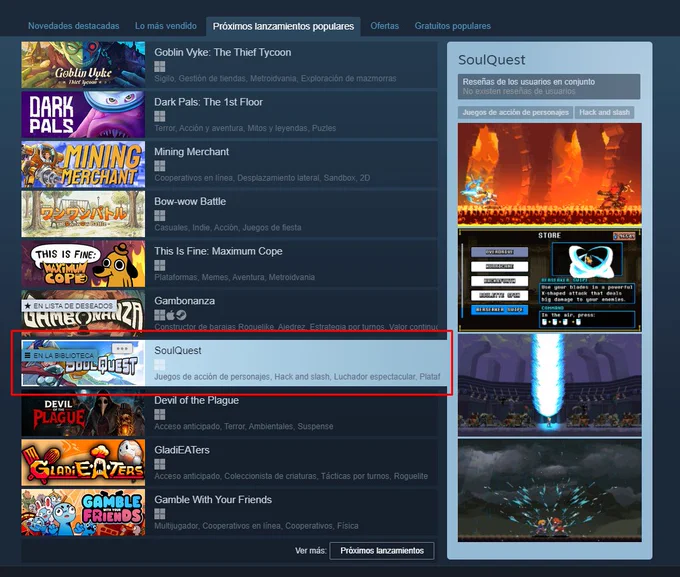Switch to Gratuitos populares tab
This screenshot has height=577, width=680.
pyautogui.click(x=452, y=26)
